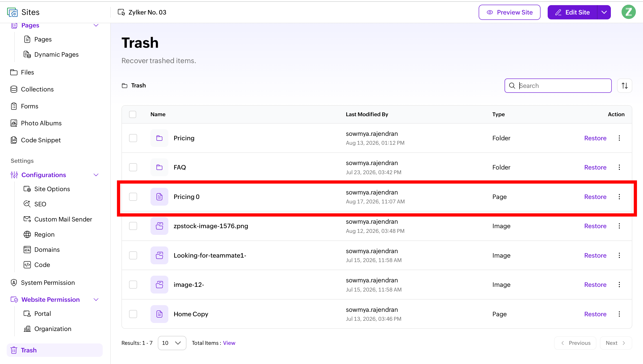Open Dynamic Pages in sidebar
The width and height of the screenshot is (643, 364).
(x=51, y=54)
